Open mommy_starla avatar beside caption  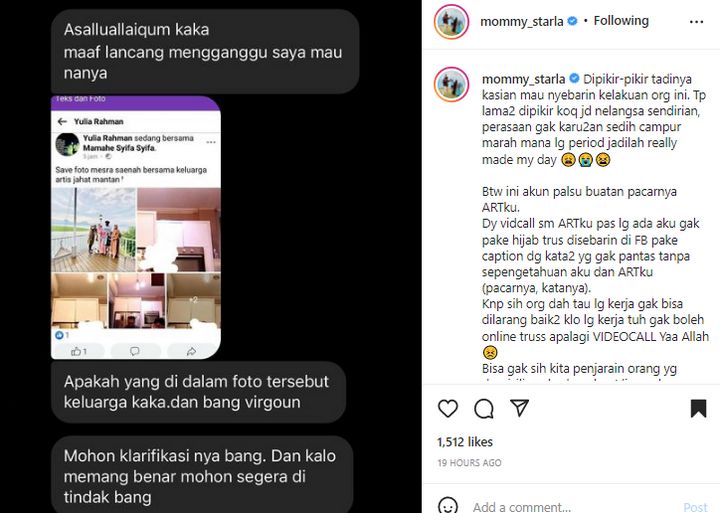pyautogui.click(x=451, y=84)
